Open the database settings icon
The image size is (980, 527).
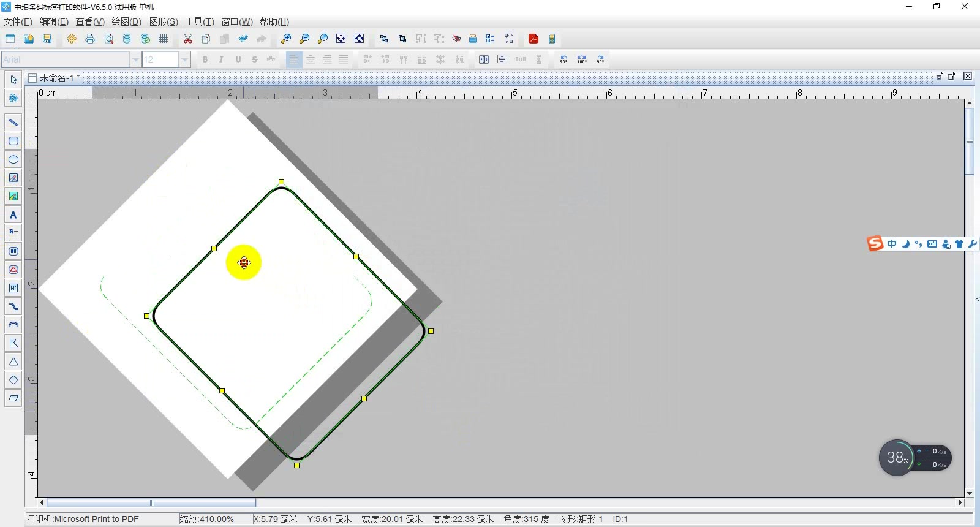pos(127,39)
